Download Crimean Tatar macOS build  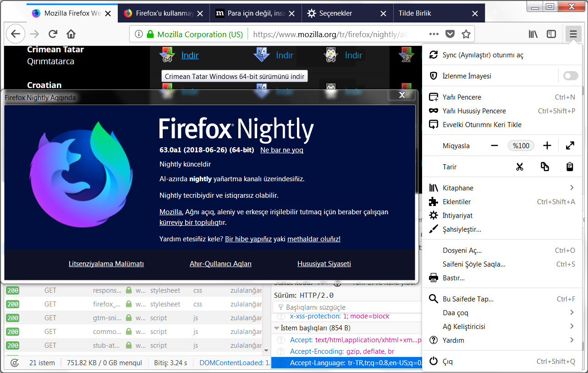(x=284, y=55)
